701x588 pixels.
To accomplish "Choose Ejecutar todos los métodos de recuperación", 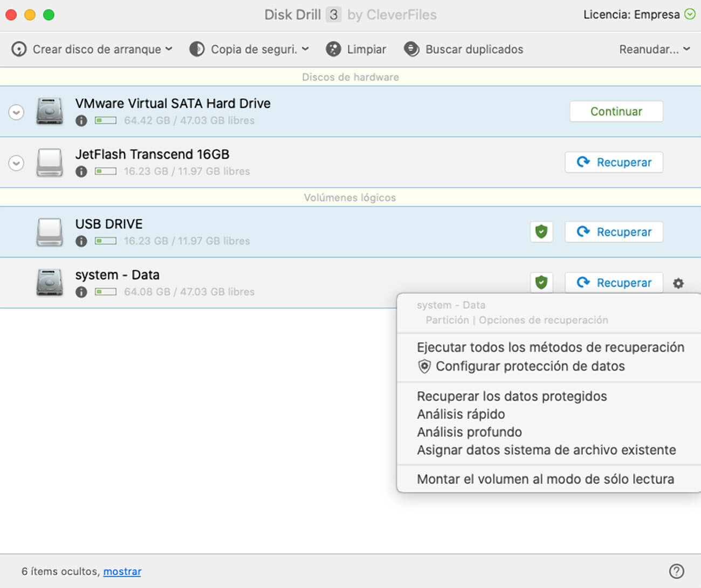I will tap(550, 347).
